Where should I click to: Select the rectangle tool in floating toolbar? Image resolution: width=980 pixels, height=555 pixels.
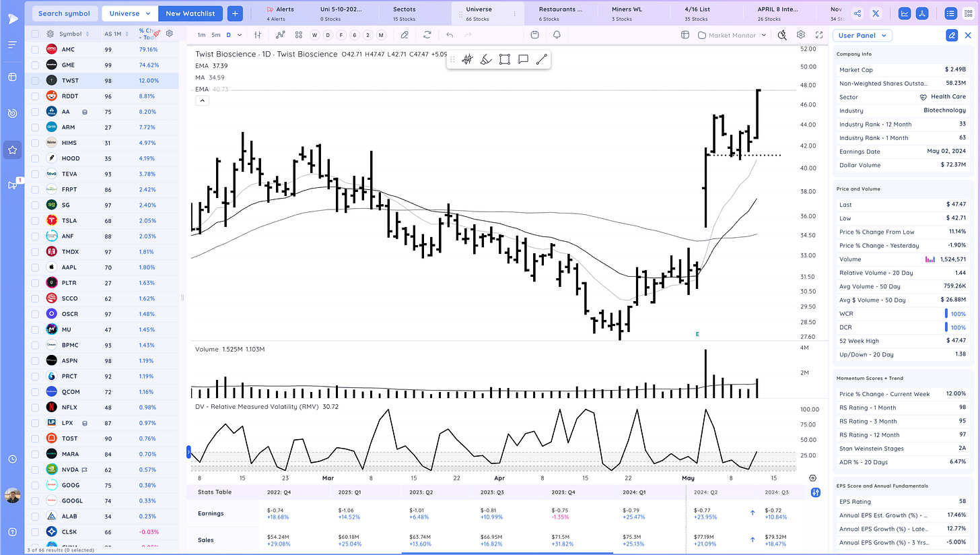505,60
